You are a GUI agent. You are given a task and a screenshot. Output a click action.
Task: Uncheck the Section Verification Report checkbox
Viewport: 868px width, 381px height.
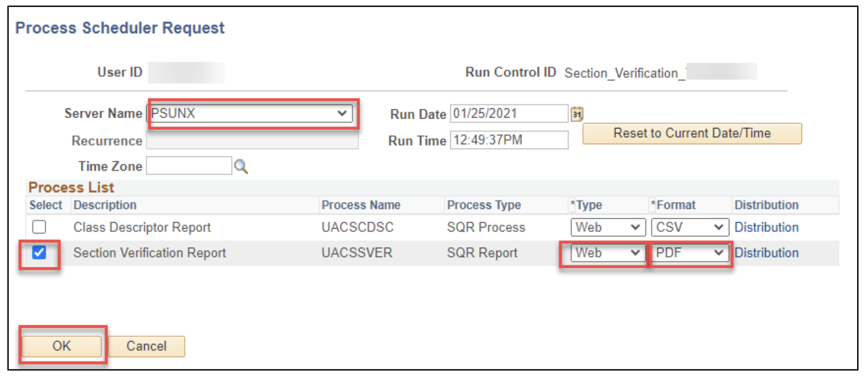point(39,253)
